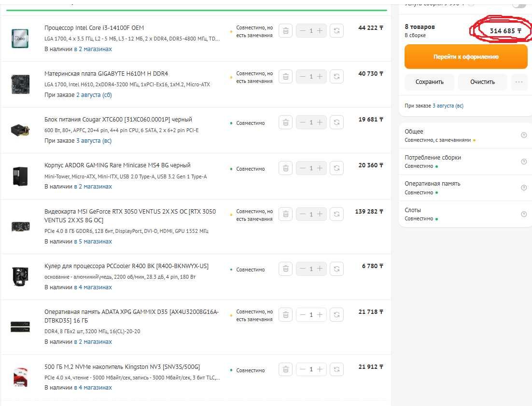Viewport: 532px width, 406px height.
Task: Click Kingston SSD thumbnail image
Action: (20, 377)
